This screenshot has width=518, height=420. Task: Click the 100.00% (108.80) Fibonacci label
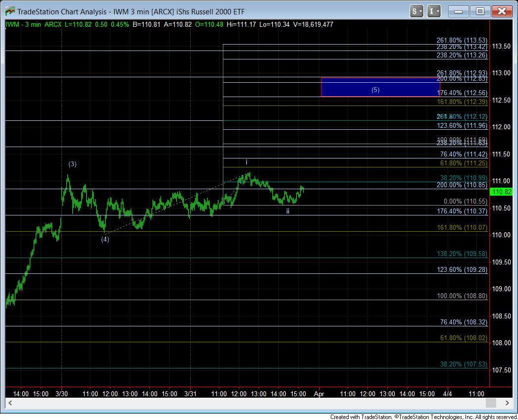(462, 296)
